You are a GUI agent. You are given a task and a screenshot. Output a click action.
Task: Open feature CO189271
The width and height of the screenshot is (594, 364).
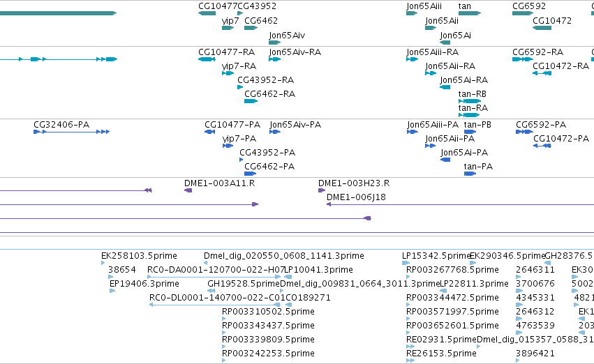(x=308, y=298)
